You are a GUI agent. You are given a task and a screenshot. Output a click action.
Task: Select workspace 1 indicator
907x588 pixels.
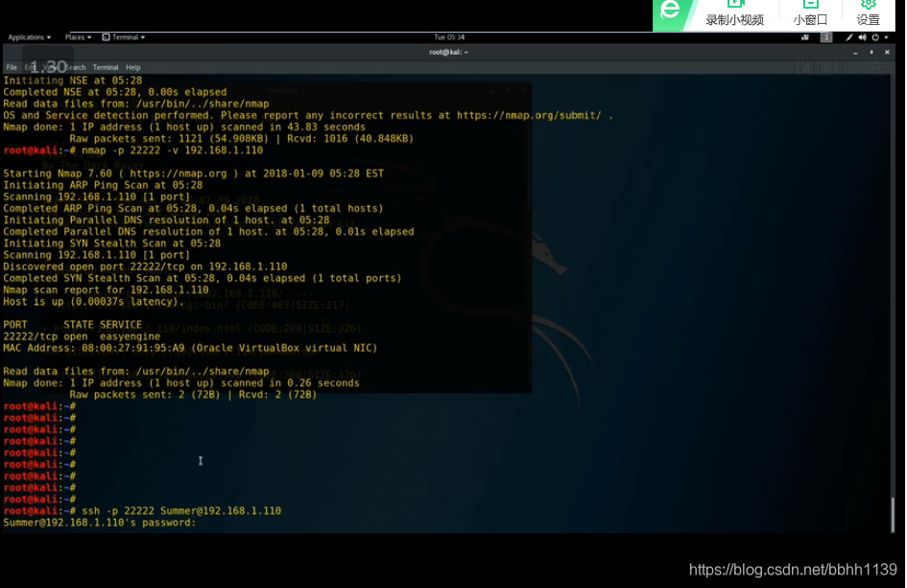pyautogui.click(x=826, y=37)
